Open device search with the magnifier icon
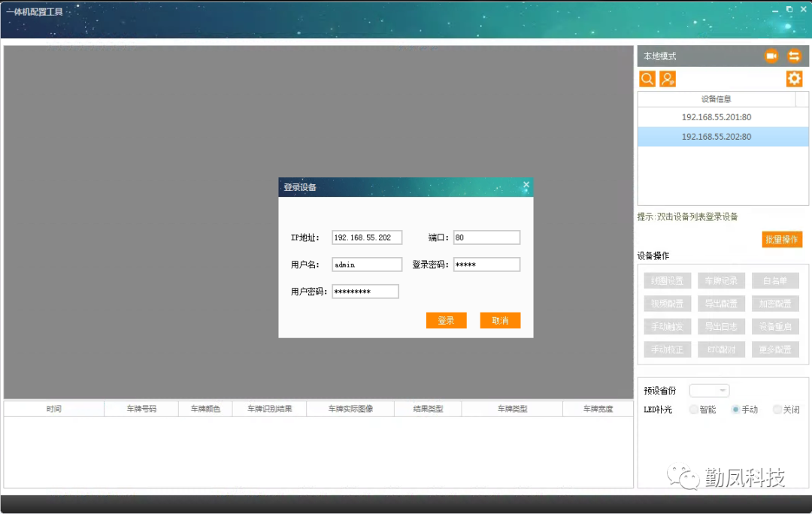The image size is (812, 514). point(647,78)
